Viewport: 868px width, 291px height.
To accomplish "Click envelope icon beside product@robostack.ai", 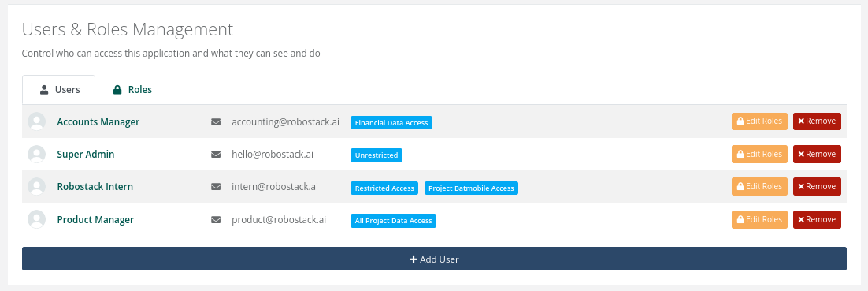I will [x=216, y=220].
